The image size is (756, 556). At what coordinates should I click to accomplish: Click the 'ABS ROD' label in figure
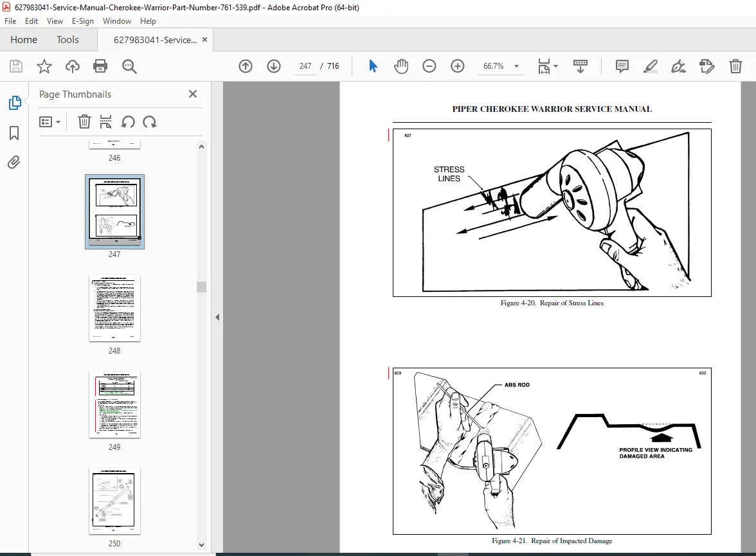tap(517, 385)
